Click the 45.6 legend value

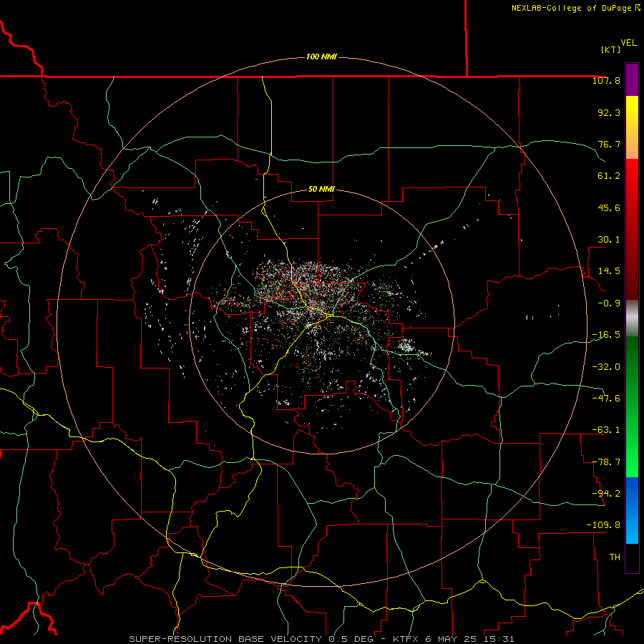tap(609, 208)
